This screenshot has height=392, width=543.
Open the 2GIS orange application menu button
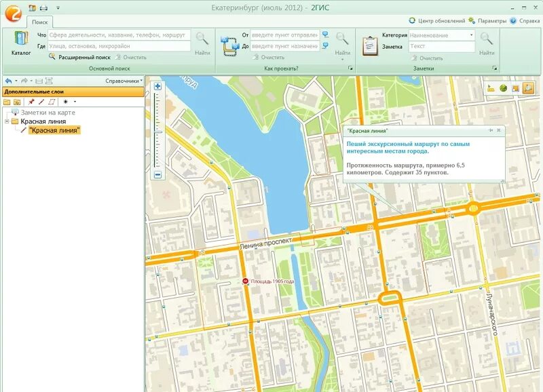[x=13, y=13]
